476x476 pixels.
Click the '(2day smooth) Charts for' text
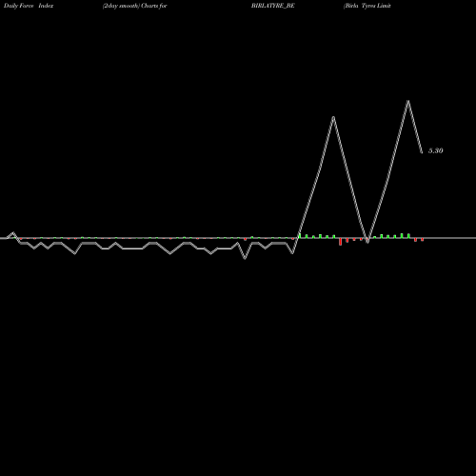(135, 6)
